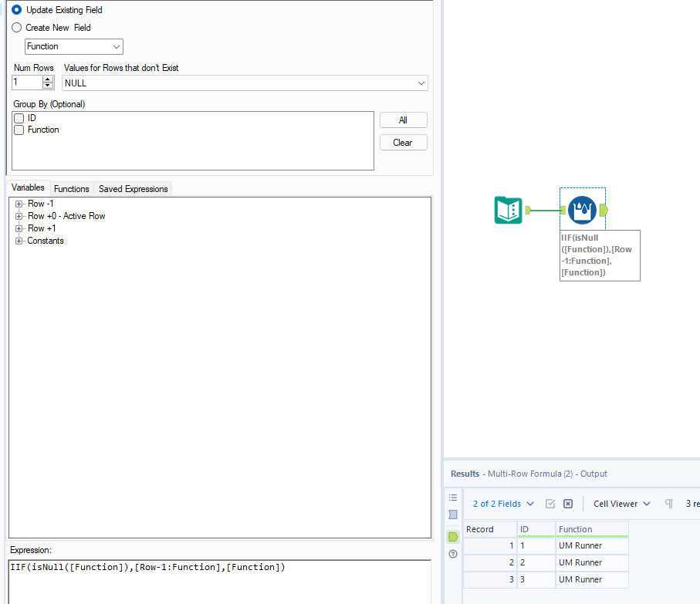Open the Cell Viewer dropdown

click(x=622, y=504)
